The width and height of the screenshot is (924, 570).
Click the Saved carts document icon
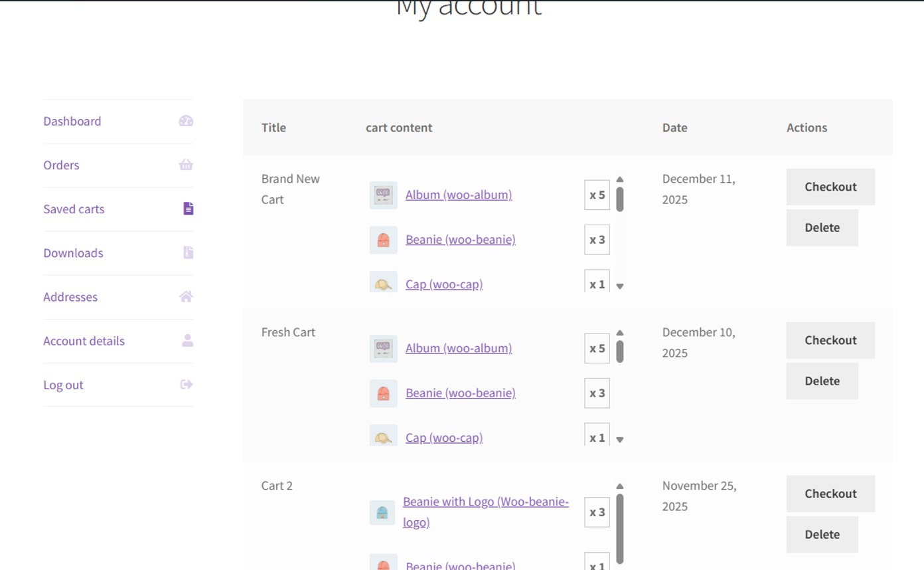click(189, 209)
